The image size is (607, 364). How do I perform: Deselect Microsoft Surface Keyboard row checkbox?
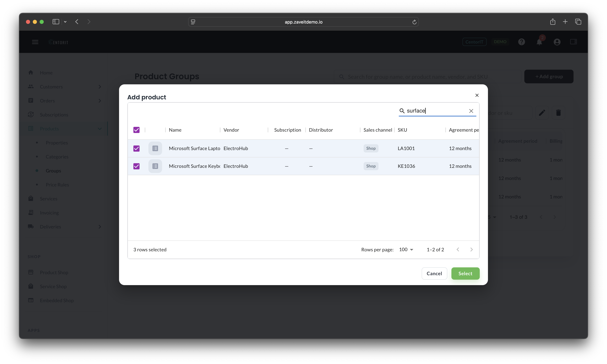tap(136, 166)
